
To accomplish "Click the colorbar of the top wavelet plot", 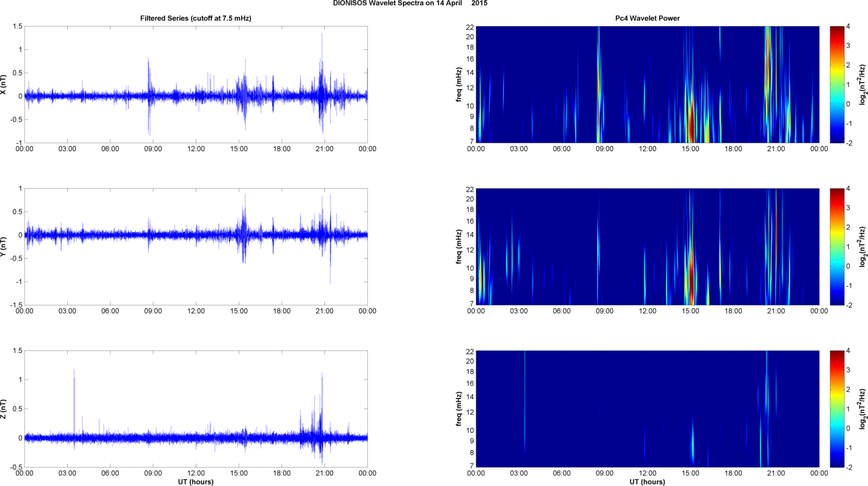I will click(837, 84).
